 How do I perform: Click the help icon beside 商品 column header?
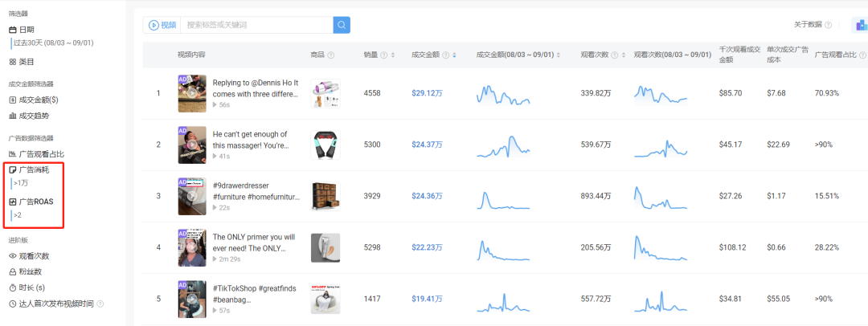(x=331, y=55)
